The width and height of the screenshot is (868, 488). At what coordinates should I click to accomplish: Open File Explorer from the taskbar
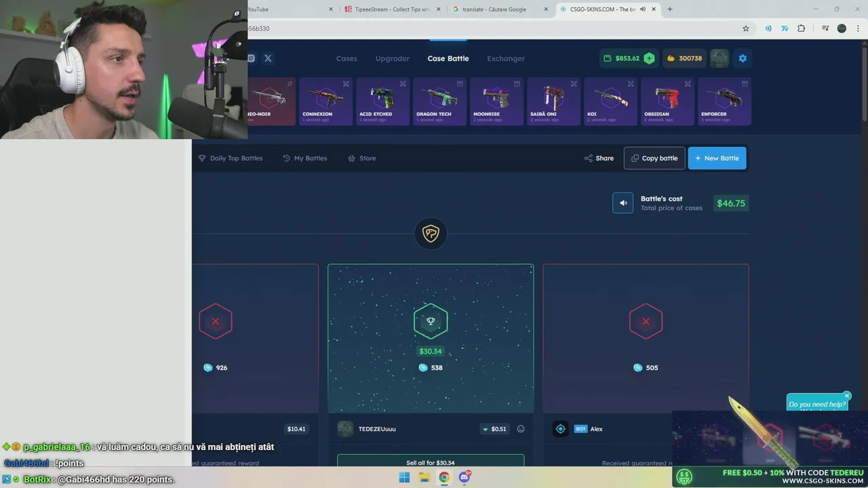click(x=424, y=478)
